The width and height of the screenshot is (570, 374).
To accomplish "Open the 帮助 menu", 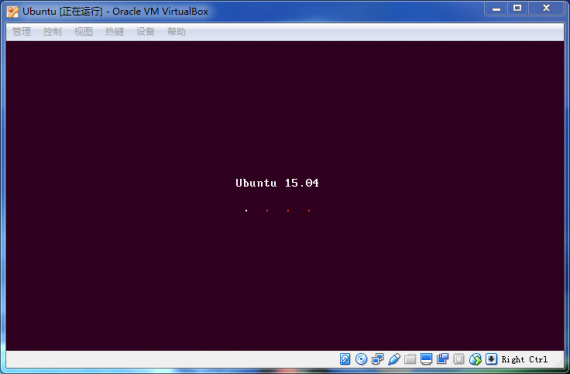I will pos(176,32).
